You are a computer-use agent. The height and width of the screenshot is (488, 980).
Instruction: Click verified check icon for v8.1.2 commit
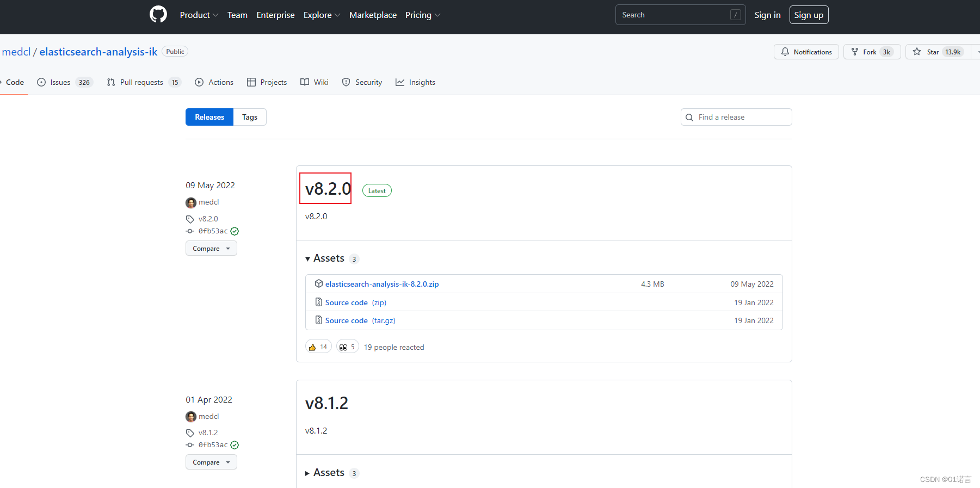[x=235, y=445]
